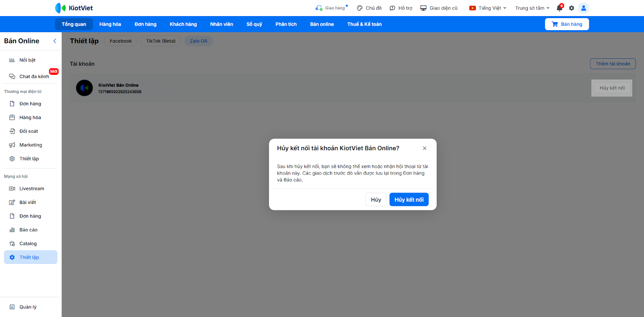This screenshot has width=644, height=317.
Task: Open Hỗ trợ support chat
Action: [401, 8]
